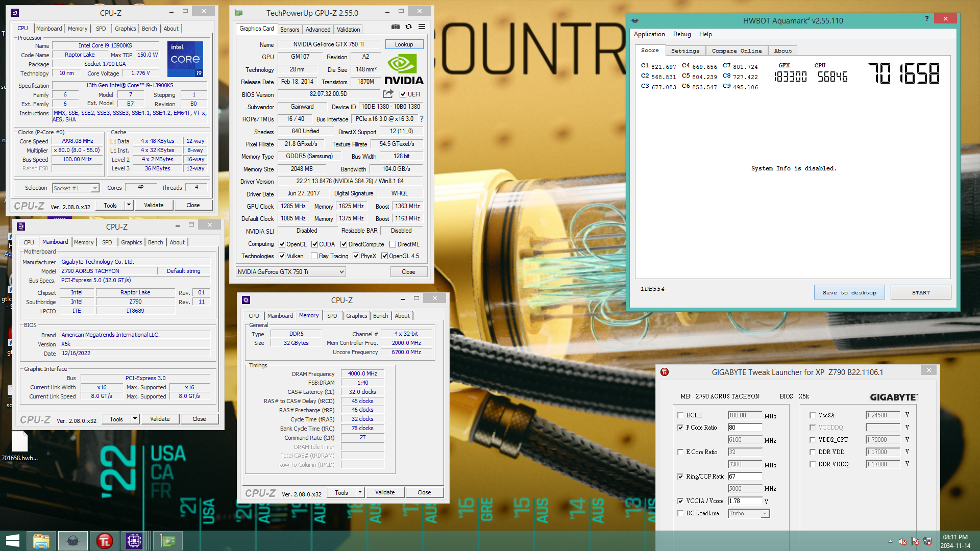Click Aquamark window title bar icon
The width and height of the screenshot is (980, 551).
pyautogui.click(x=635, y=20)
